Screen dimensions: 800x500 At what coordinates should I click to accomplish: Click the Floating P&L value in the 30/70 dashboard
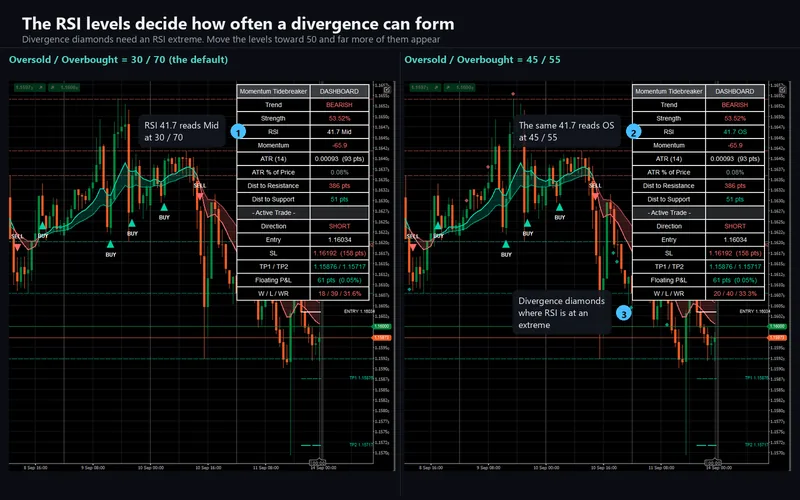(x=339, y=280)
